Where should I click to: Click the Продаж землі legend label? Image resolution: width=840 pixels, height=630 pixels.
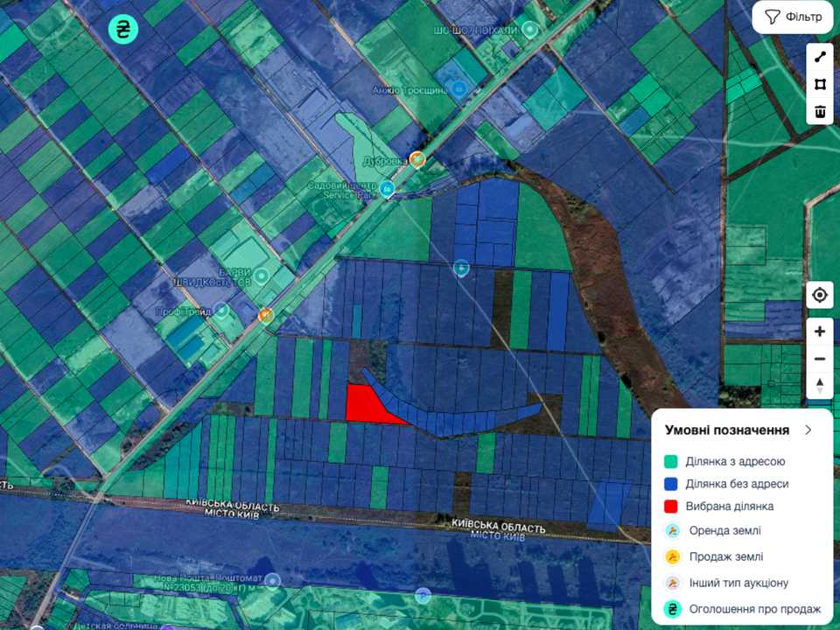point(726,556)
